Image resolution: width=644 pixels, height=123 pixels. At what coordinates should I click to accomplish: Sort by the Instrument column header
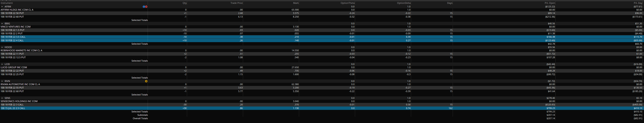click(7, 3)
